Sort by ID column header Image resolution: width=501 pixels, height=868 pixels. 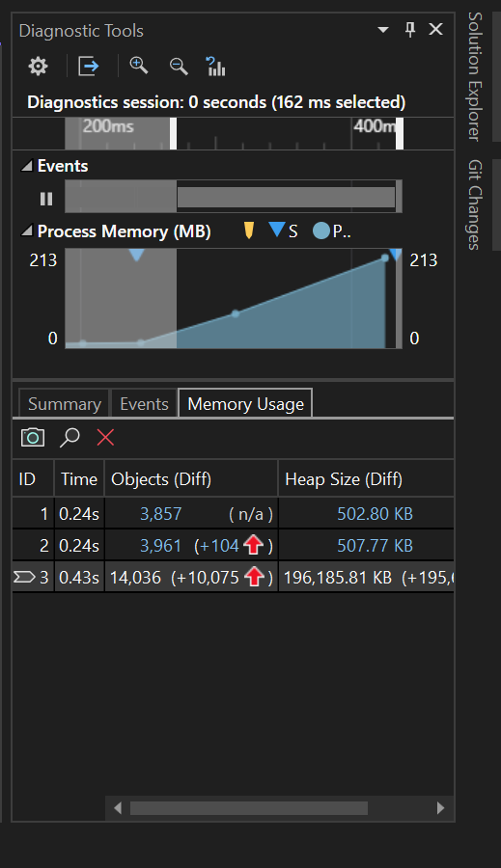[33, 478]
